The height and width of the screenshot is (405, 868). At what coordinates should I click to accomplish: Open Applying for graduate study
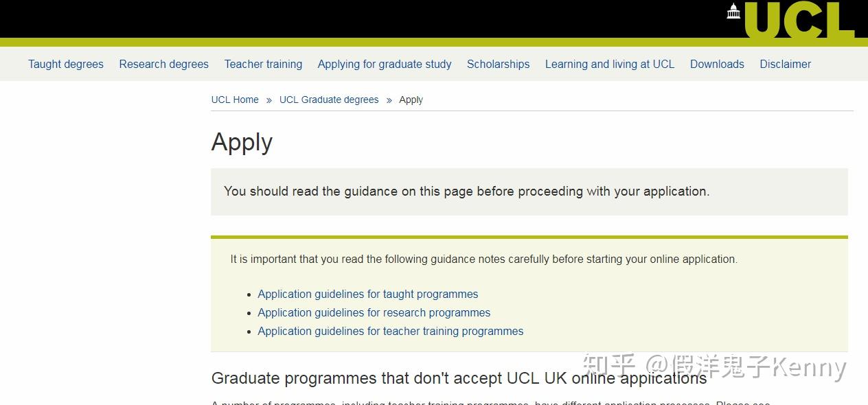[384, 64]
